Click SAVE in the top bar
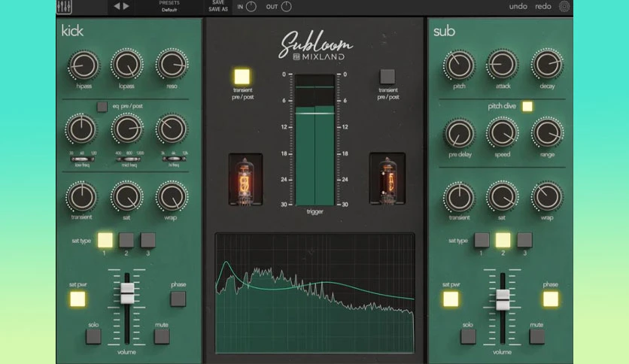Screen dimensions: 629x364 (x=218, y=3)
